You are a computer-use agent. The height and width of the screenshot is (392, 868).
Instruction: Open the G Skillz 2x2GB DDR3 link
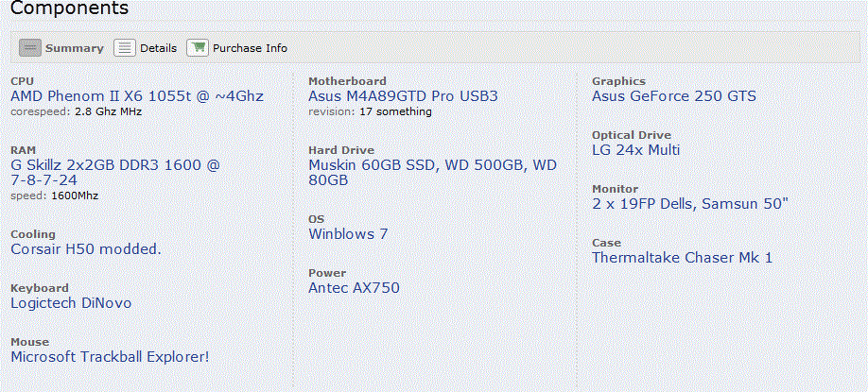tap(115, 173)
